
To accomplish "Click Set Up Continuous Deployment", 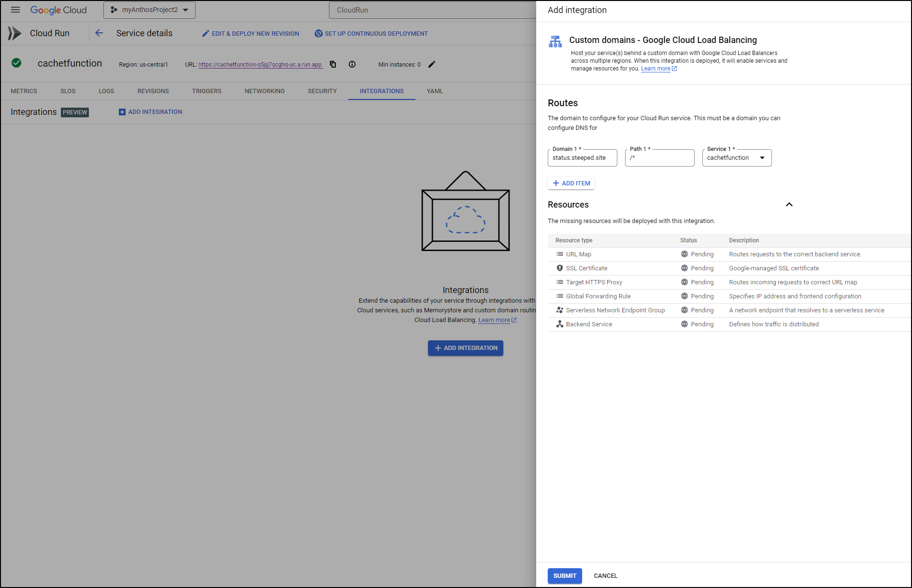I will (x=371, y=33).
